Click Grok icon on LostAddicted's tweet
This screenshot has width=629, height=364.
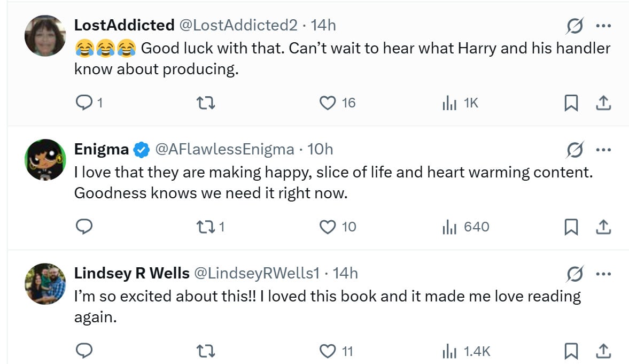point(575,26)
